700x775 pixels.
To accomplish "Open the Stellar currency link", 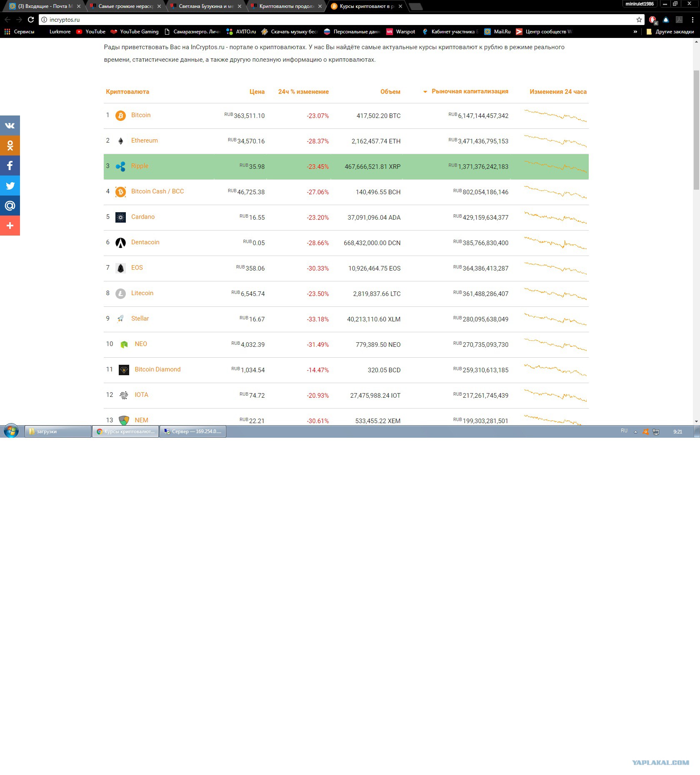I will 140,319.
